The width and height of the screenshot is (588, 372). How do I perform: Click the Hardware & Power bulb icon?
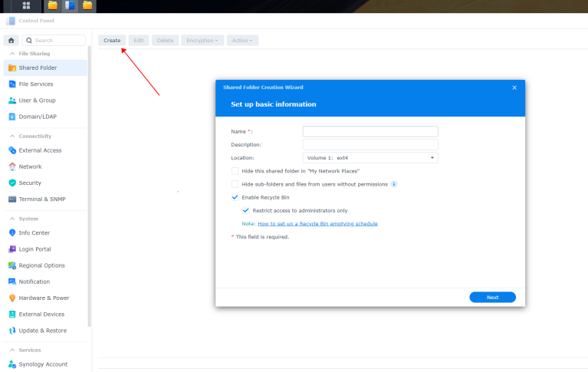click(12, 298)
